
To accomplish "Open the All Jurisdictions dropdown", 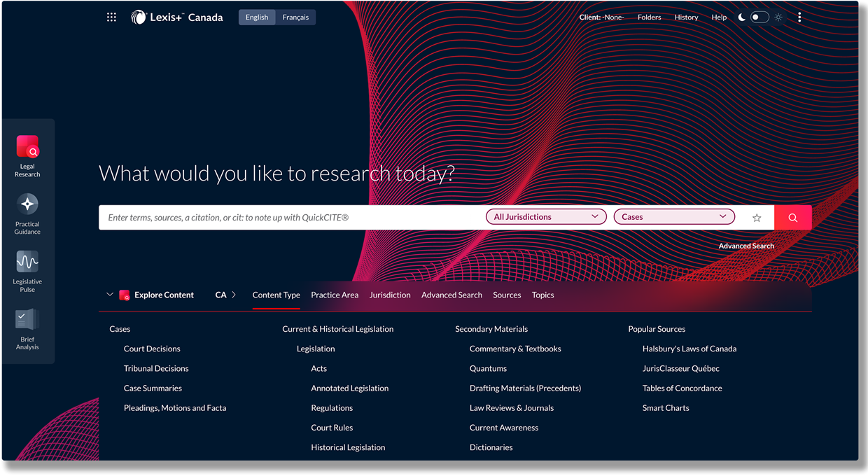I will 546,217.
